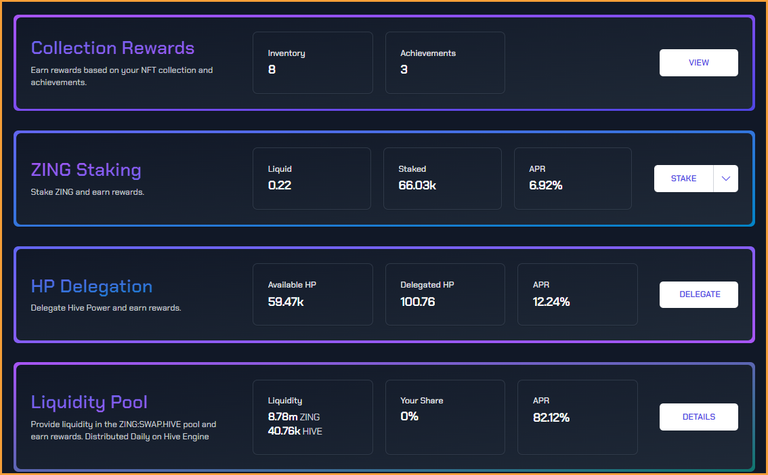Click the VIEW button for Collection Rewards
The width and height of the screenshot is (768, 475).
coord(698,63)
